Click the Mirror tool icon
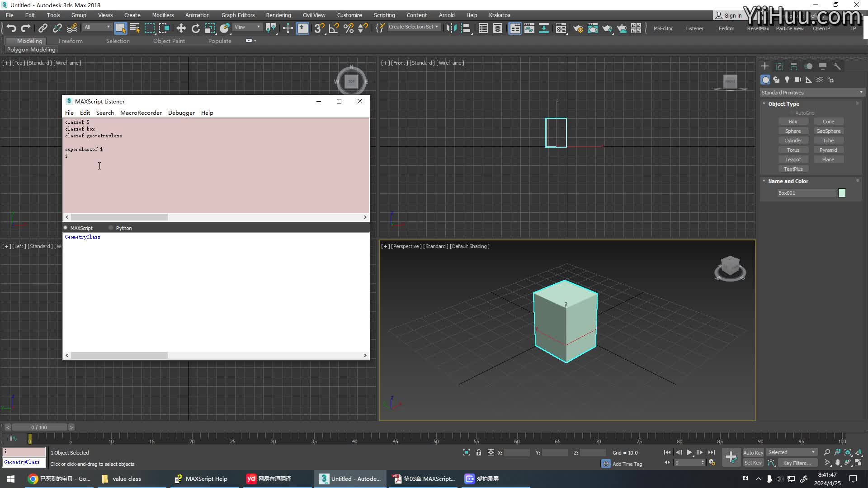The height and width of the screenshot is (488, 868). pyautogui.click(x=451, y=28)
